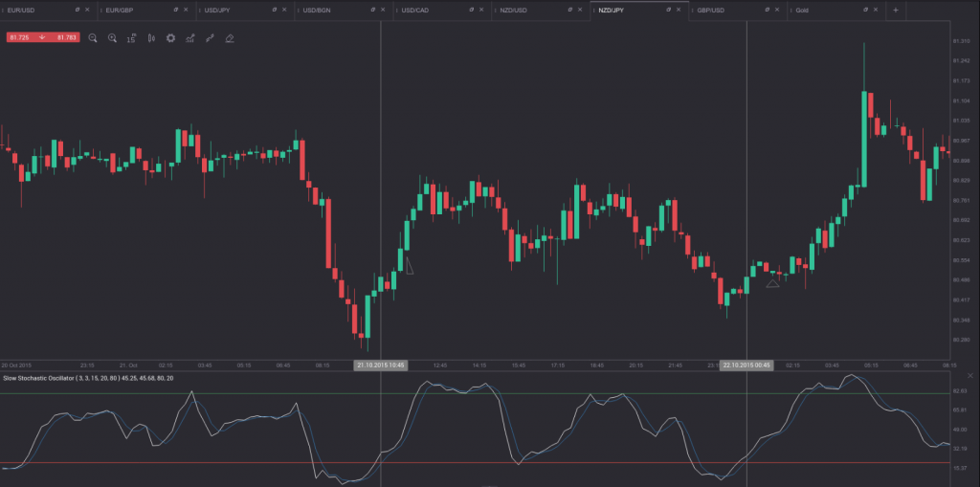Select the eraser tool

[229, 38]
